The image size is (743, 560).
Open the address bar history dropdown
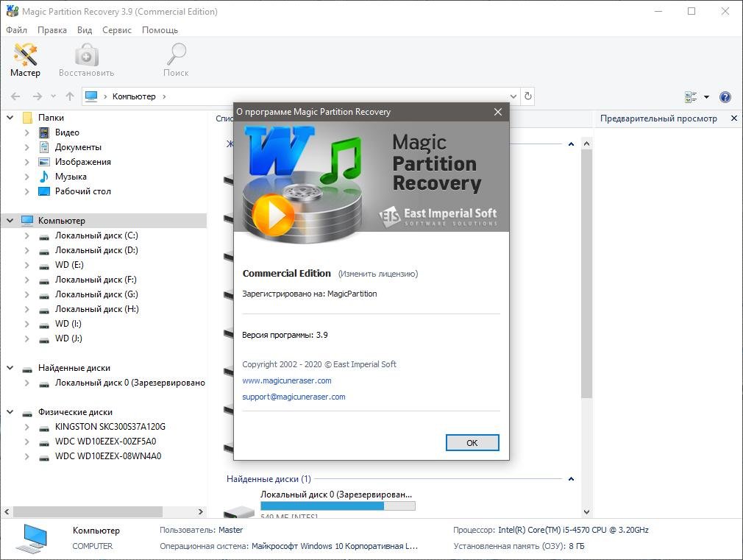coord(513,96)
